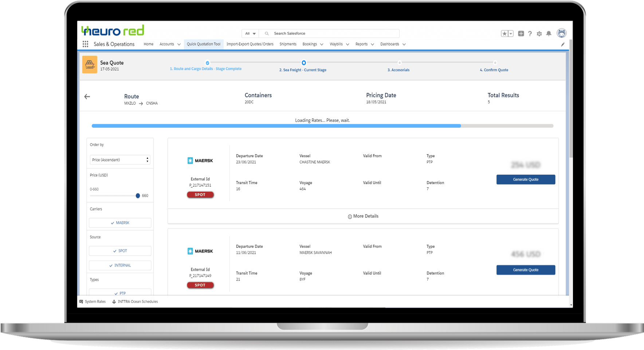Generate Quote for CHASTINE MAERSK vessel
The width and height of the screenshot is (644, 350).
pyautogui.click(x=525, y=179)
